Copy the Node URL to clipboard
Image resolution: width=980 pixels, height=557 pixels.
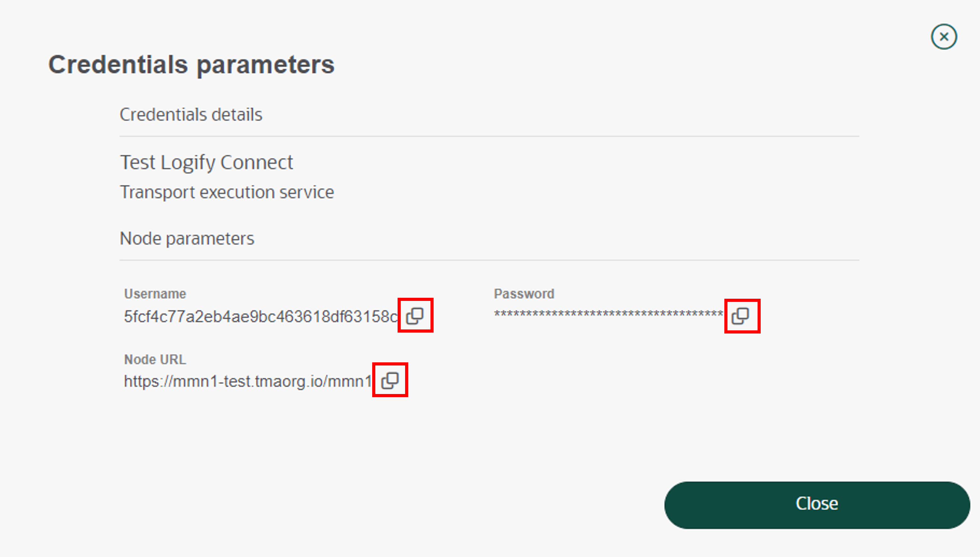(390, 380)
